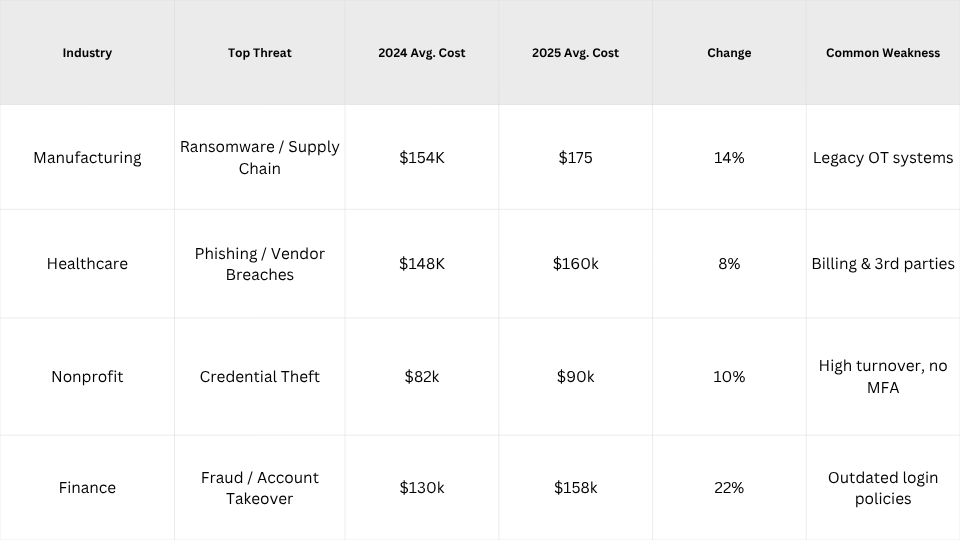The image size is (960, 540).
Task: Click the Outdated login policies cell
Action: pyautogui.click(x=883, y=488)
